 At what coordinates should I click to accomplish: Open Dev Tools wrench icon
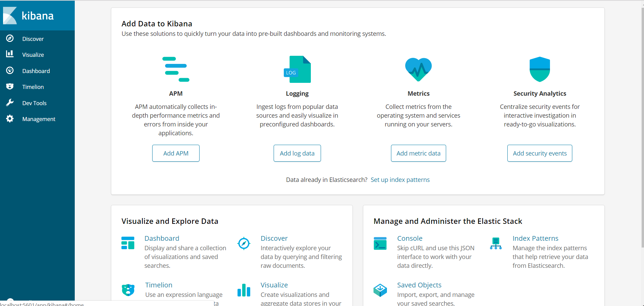click(10, 103)
